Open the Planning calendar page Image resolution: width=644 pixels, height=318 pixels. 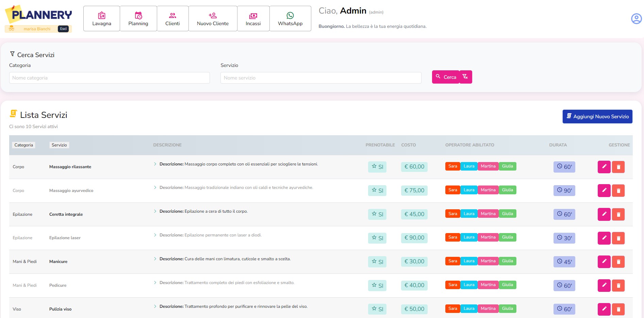pyautogui.click(x=138, y=19)
